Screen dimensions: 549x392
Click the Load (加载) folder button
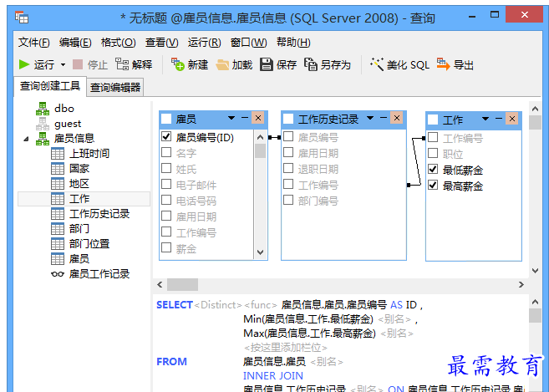pyautogui.click(x=234, y=65)
